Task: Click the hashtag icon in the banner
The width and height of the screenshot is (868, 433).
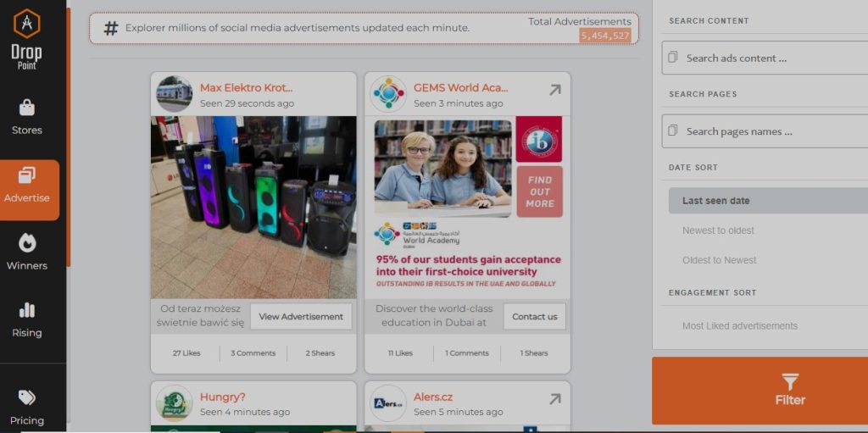Action: coord(111,28)
